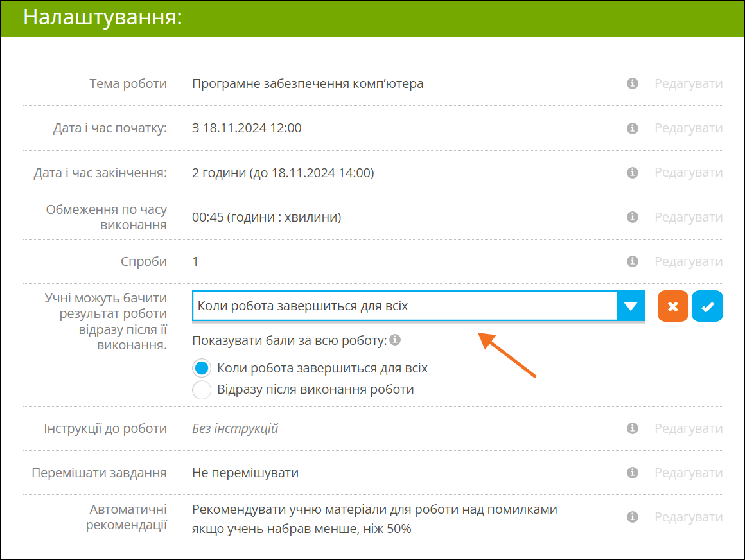This screenshot has height=560, width=745.
Task: Show info for Автоматичні рекомендації
Action: pos(633,517)
